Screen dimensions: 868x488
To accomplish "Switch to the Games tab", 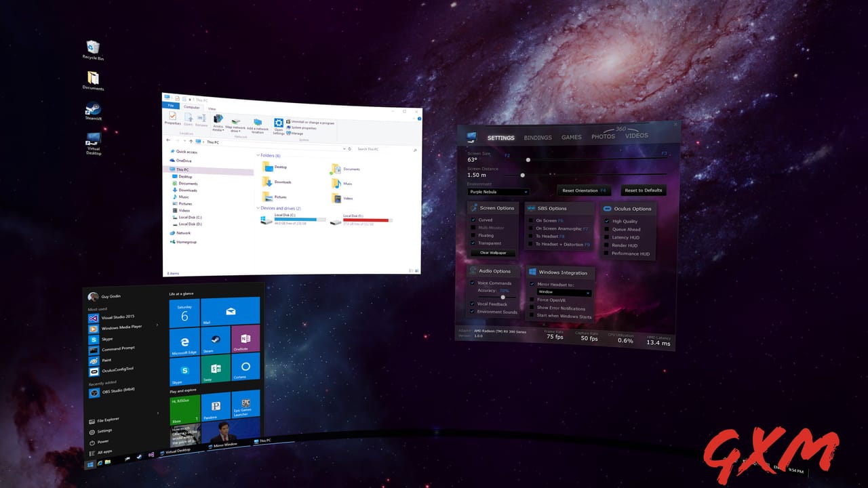I will tap(572, 137).
